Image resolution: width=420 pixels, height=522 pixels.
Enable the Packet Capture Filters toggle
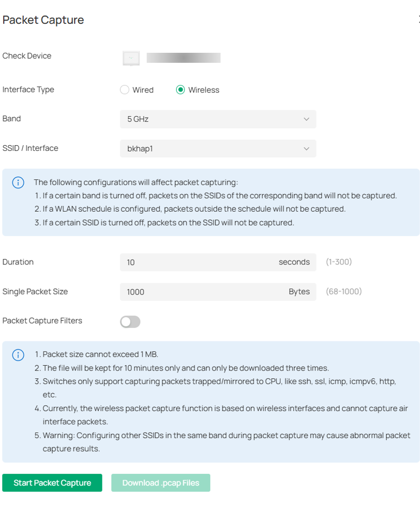tap(130, 321)
